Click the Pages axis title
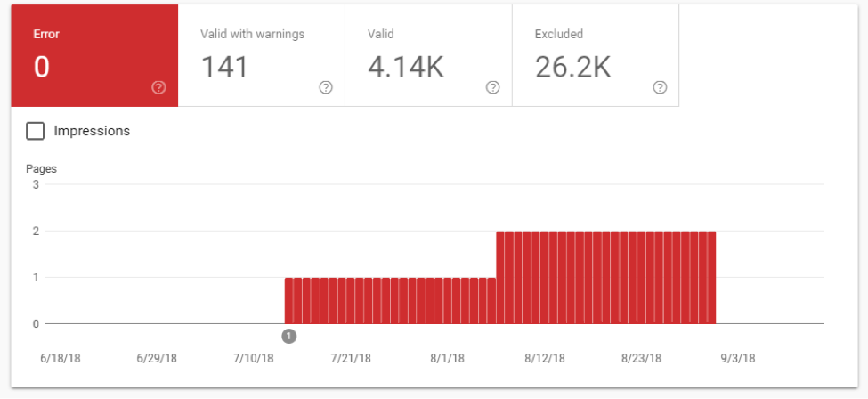 point(41,168)
